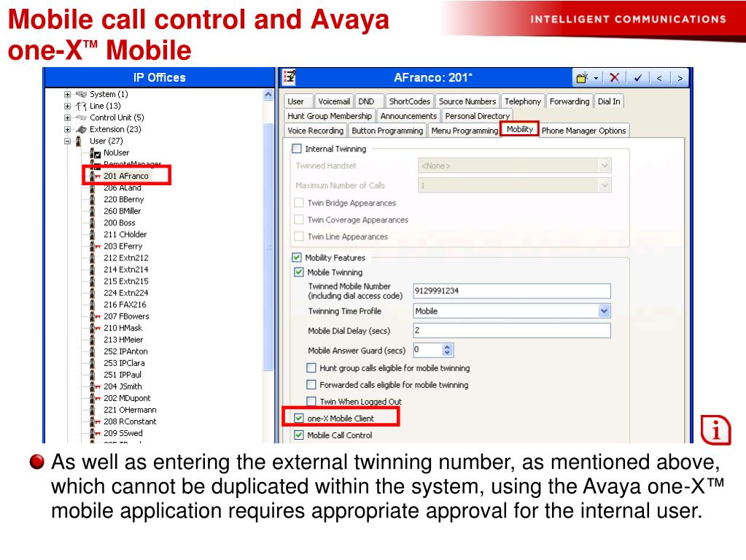Open the ShortCodes tab

pyautogui.click(x=409, y=101)
